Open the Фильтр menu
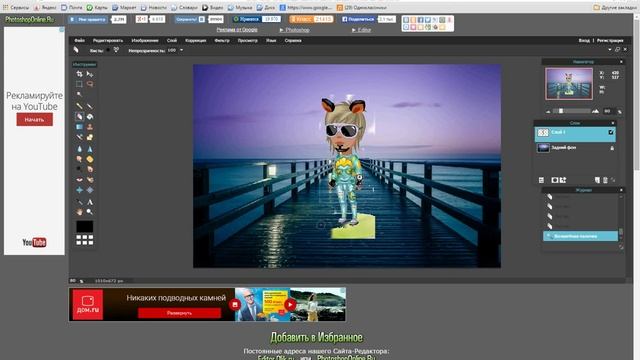 [222, 40]
